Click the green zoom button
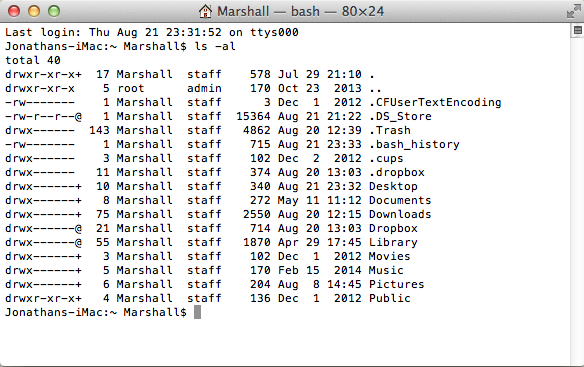 54,11
